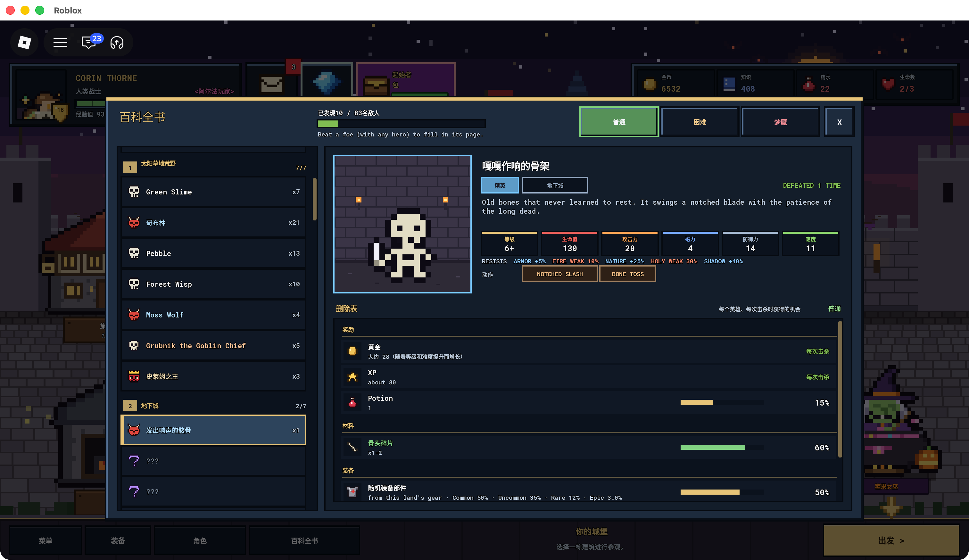Click the potion bottle icon in top bar
969x560 pixels.
click(x=808, y=84)
